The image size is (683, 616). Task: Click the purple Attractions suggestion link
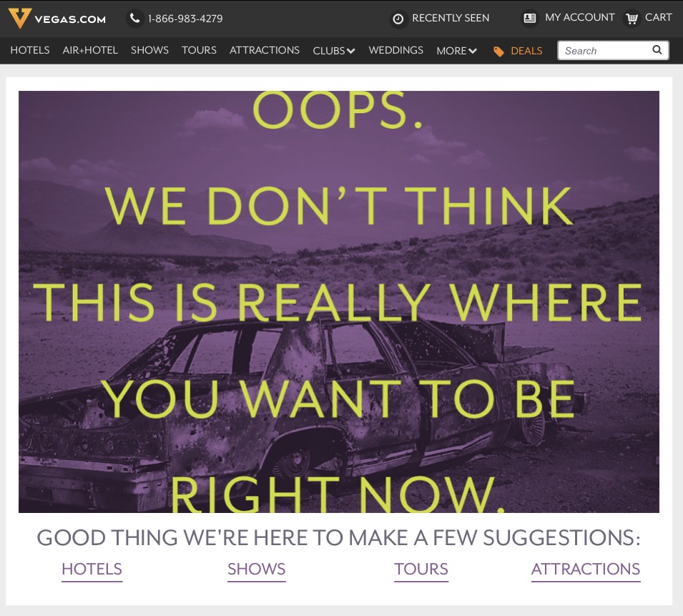click(586, 569)
